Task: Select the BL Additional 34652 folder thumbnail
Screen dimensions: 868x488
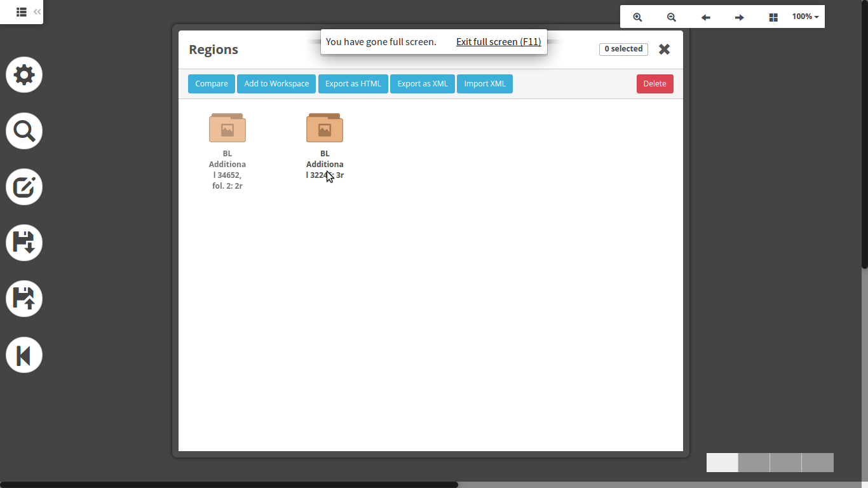Action: click(x=227, y=128)
